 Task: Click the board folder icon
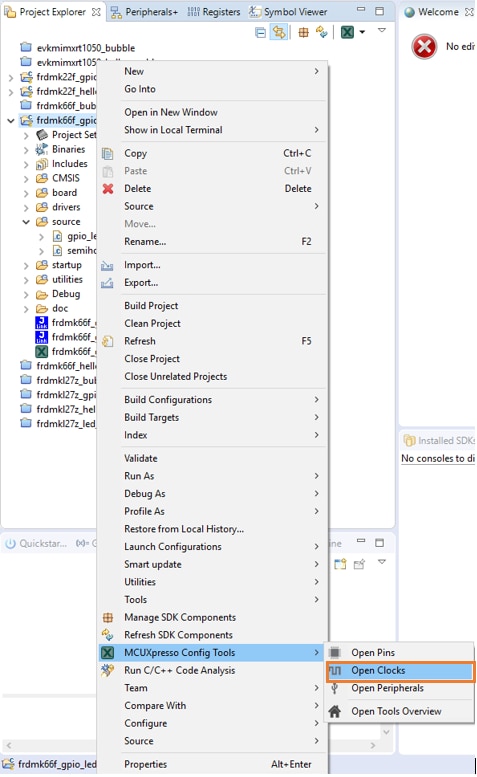click(42, 193)
